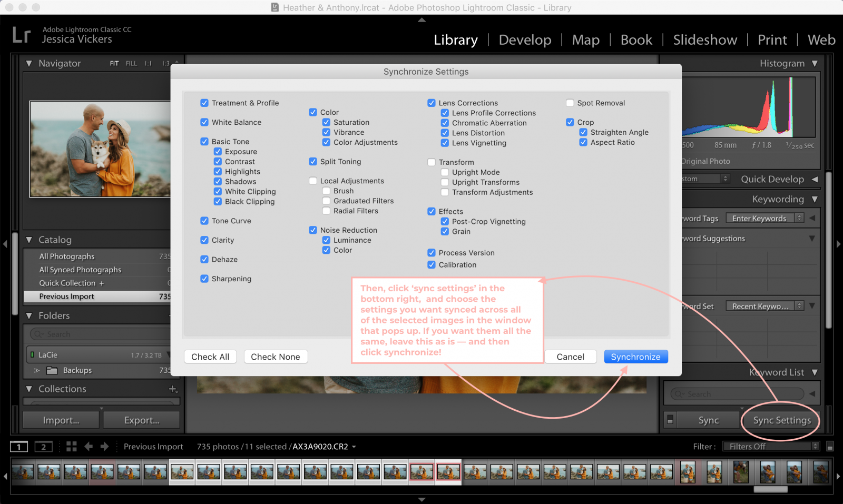
Task: Open the AX3A9020.CR2 filename dropdown
Action: click(x=354, y=446)
